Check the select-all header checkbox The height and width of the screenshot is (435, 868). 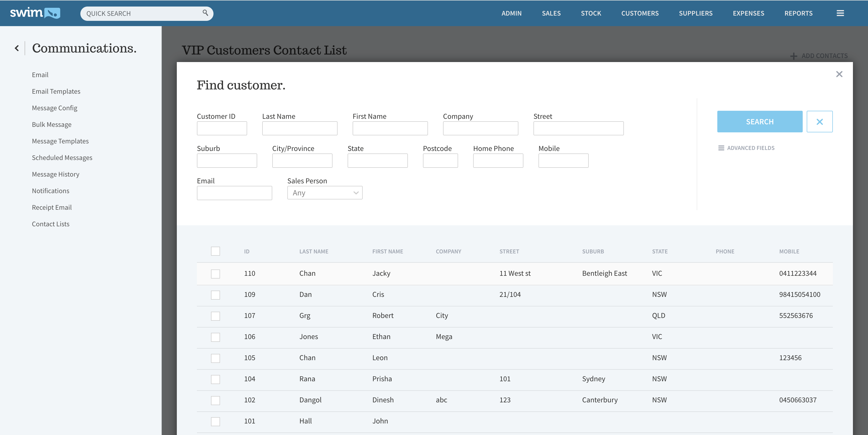pos(215,251)
